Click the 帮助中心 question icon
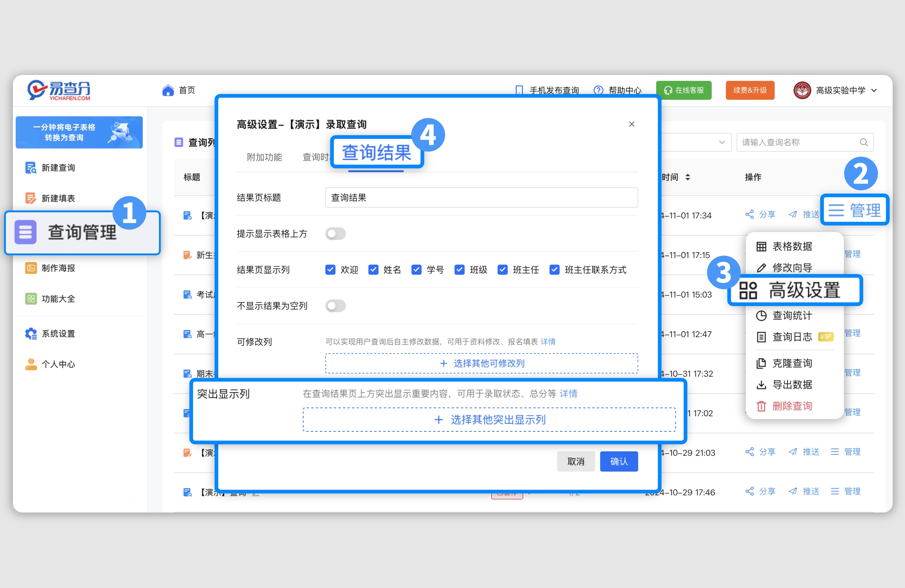905x588 pixels. coord(598,90)
